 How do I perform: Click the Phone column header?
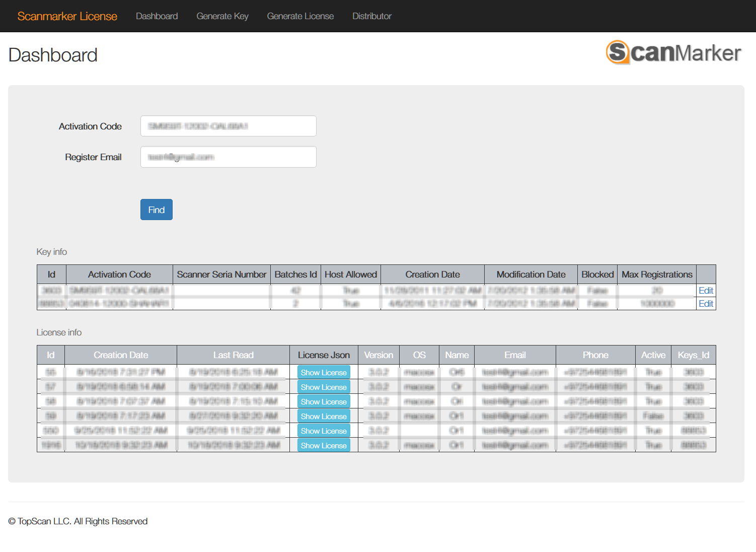(595, 355)
